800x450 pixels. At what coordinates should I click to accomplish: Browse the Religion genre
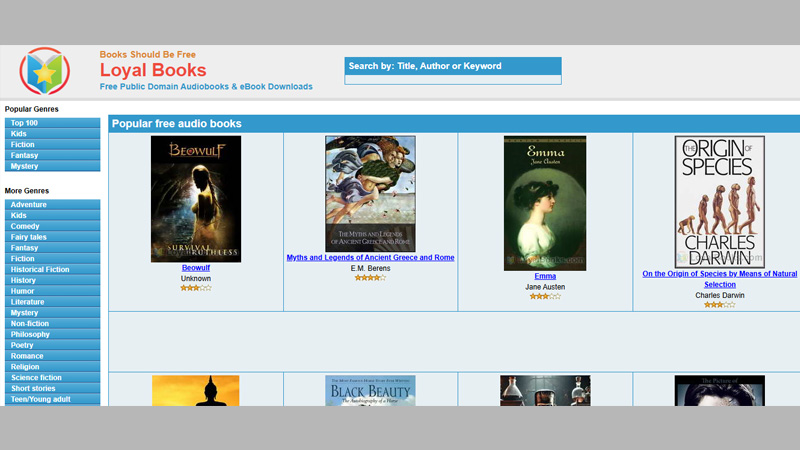coord(53,367)
